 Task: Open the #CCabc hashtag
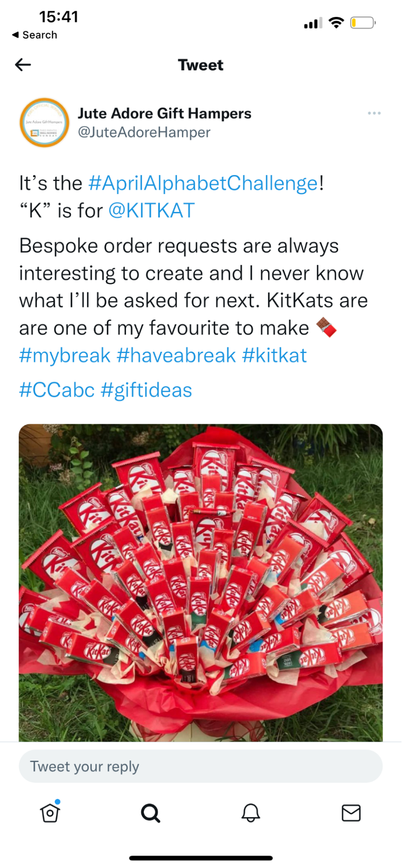(x=57, y=390)
